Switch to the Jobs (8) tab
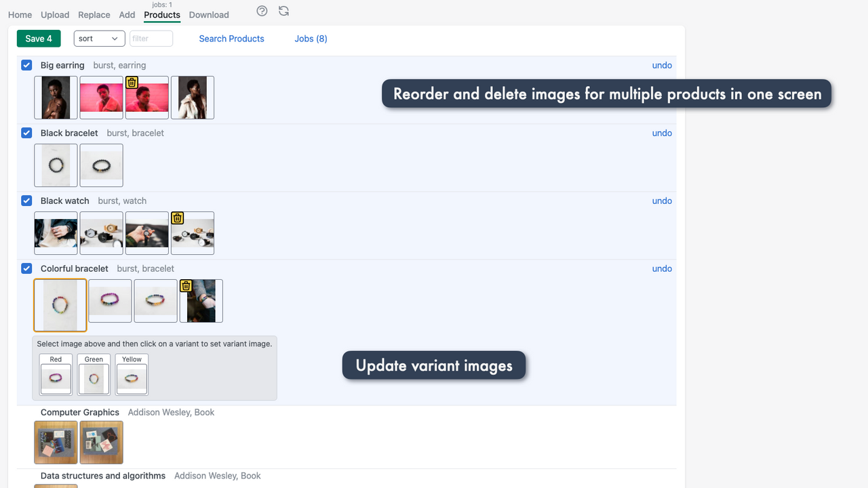This screenshot has width=868, height=488. coord(311,39)
